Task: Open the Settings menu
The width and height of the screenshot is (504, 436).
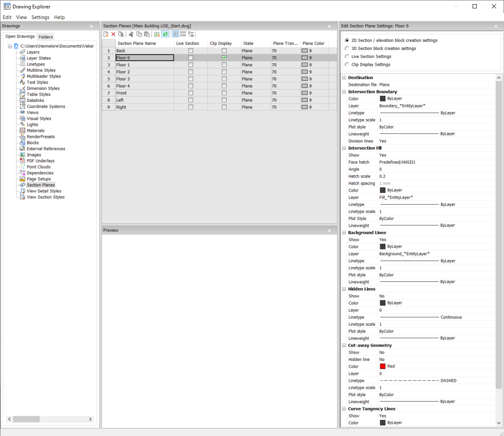Action: 40,17
